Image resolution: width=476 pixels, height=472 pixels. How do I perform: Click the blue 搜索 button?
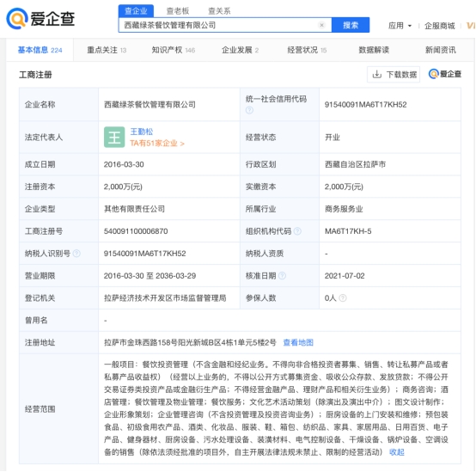tap(351, 25)
